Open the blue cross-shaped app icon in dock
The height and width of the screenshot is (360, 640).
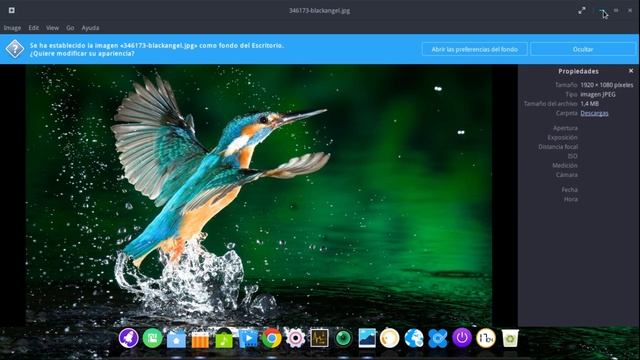tap(438, 339)
